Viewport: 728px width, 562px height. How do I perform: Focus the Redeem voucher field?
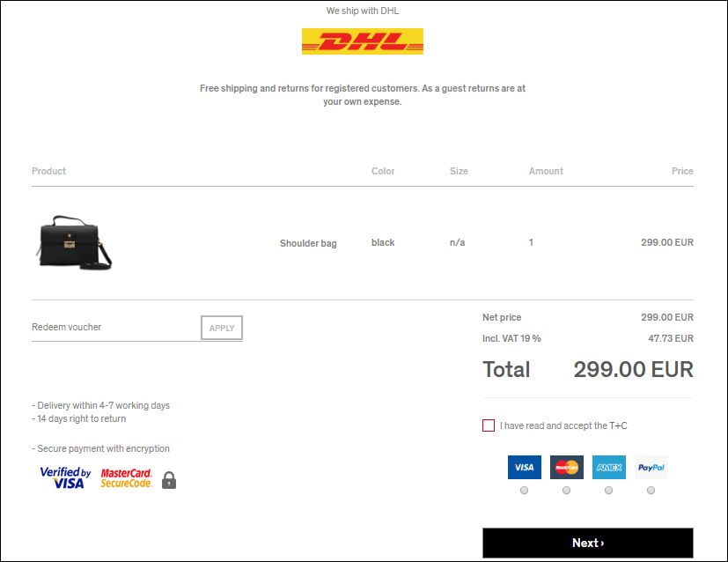tap(115, 328)
